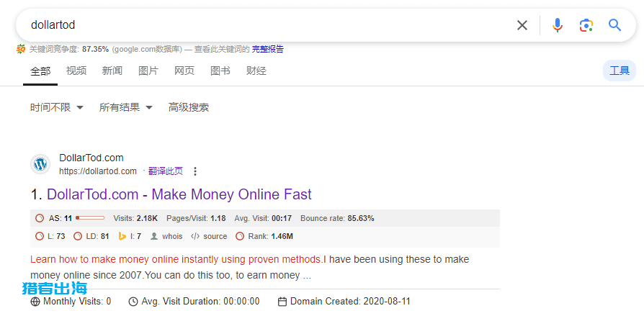Image resolution: width=644 pixels, height=316 pixels.
Task: Click the AS score progress bar
Action: pyautogui.click(x=90, y=218)
